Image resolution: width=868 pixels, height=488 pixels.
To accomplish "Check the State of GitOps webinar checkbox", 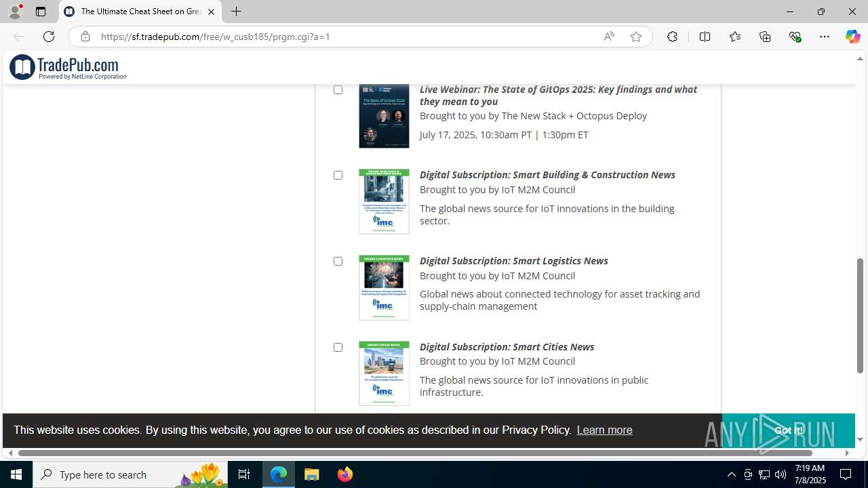I will [x=338, y=89].
